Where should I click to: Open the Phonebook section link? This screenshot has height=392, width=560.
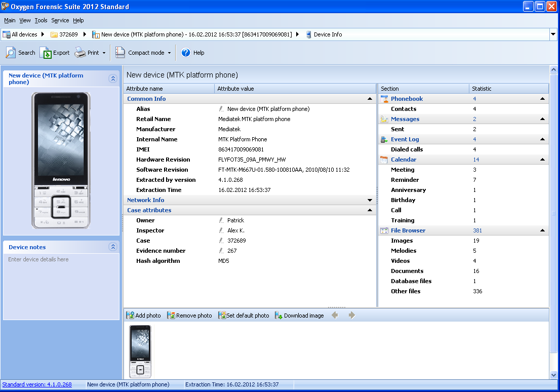coord(407,99)
